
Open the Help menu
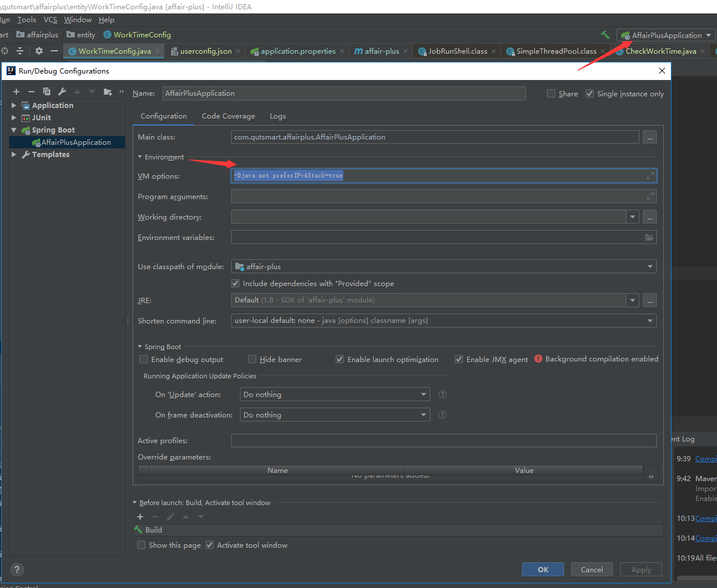(106, 19)
